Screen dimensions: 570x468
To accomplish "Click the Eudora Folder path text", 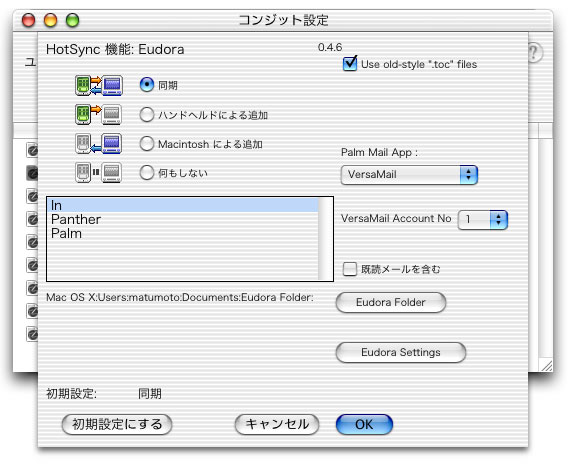I will 180,297.
